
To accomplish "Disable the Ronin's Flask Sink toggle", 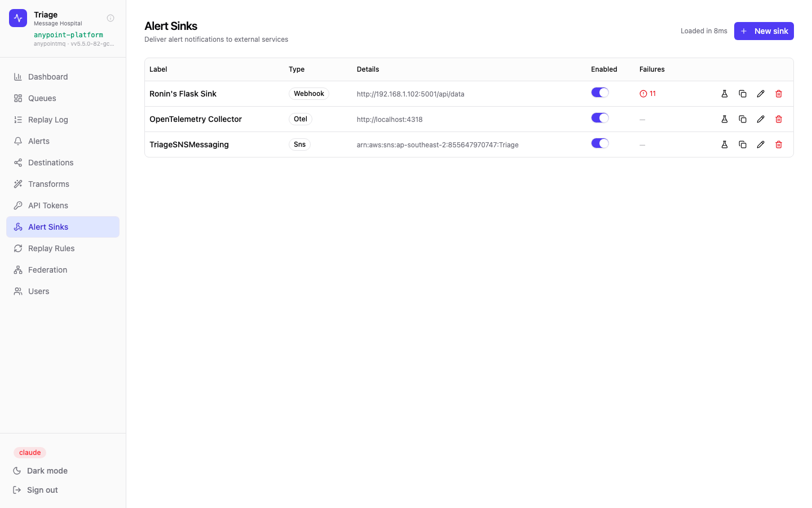I will pyautogui.click(x=600, y=93).
